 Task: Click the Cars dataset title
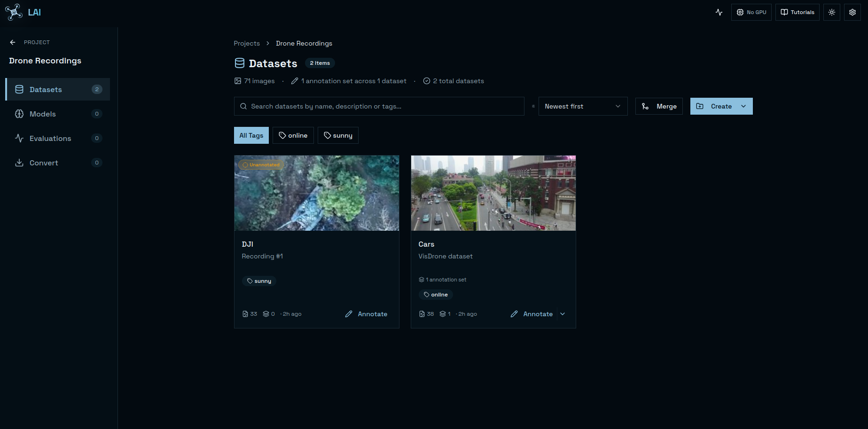(426, 244)
